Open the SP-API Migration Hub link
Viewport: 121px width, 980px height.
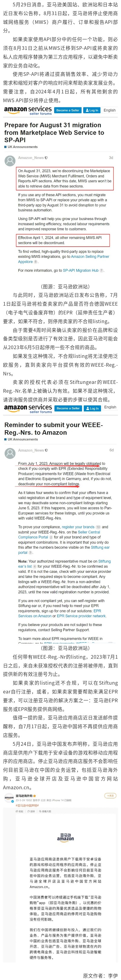81,271
